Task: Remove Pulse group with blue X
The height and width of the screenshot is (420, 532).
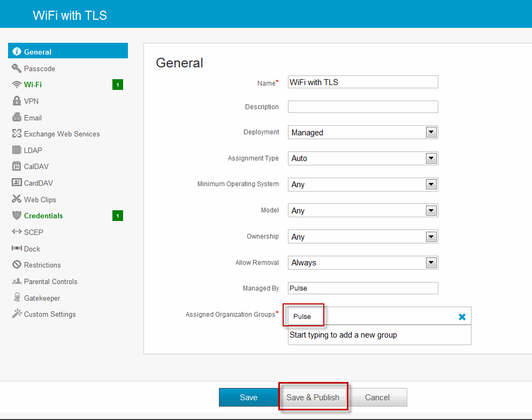Action: point(462,317)
